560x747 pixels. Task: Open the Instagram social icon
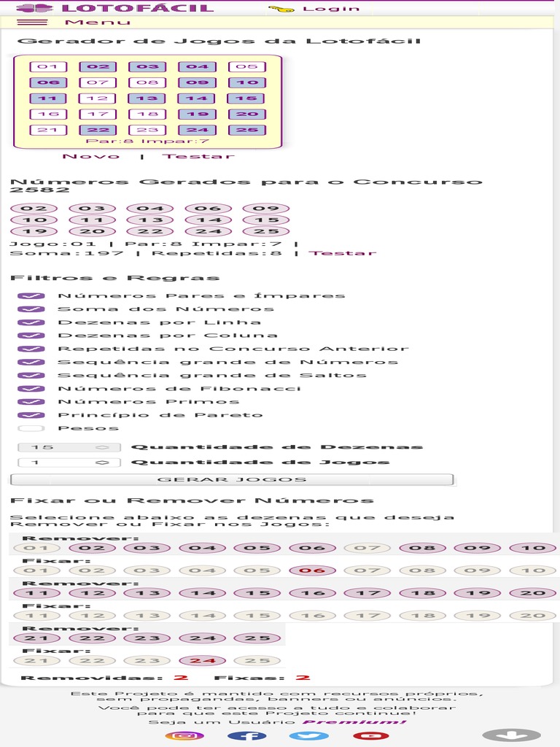[184, 735]
